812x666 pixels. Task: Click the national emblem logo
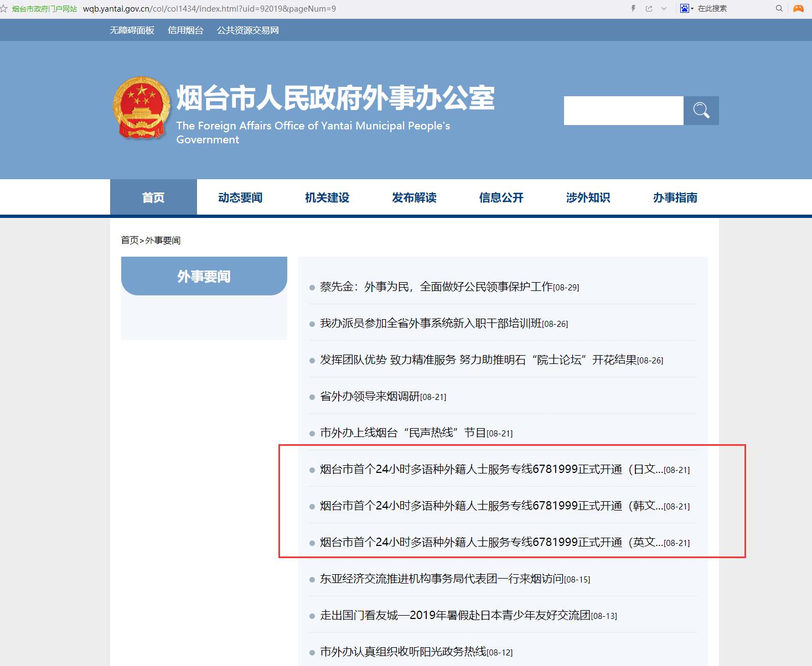(141, 108)
